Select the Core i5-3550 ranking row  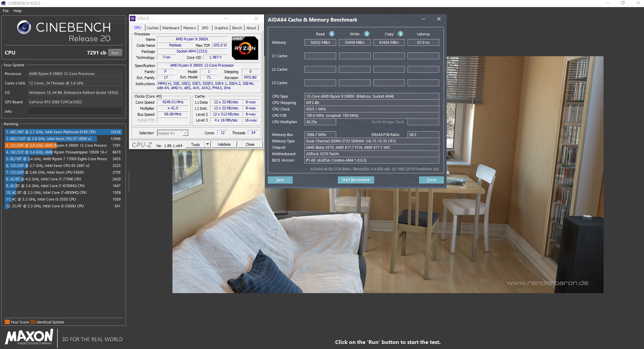pyautogui.click(x=63, y=199)
